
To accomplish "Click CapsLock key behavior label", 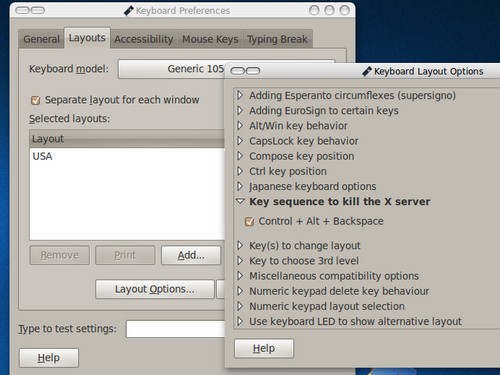I will click(304, 141).
